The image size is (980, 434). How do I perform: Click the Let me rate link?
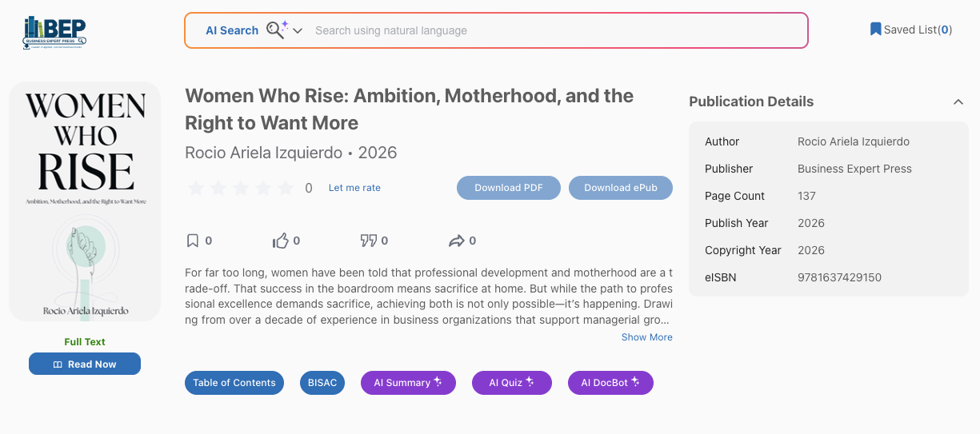pos(354,188)
